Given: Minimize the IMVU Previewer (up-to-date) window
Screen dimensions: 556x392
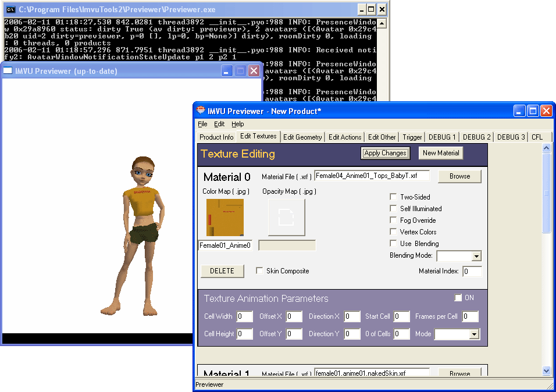Looking at the screenshot, I should 227,70.
